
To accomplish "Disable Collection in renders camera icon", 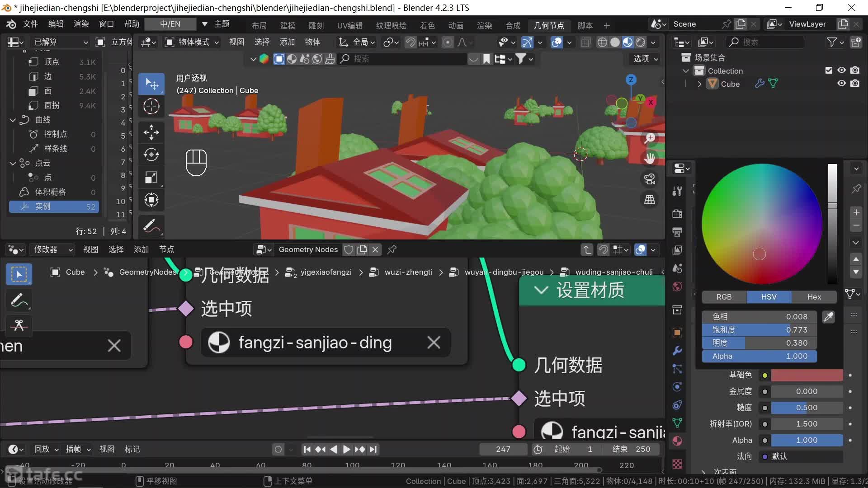I will (855, 70).
